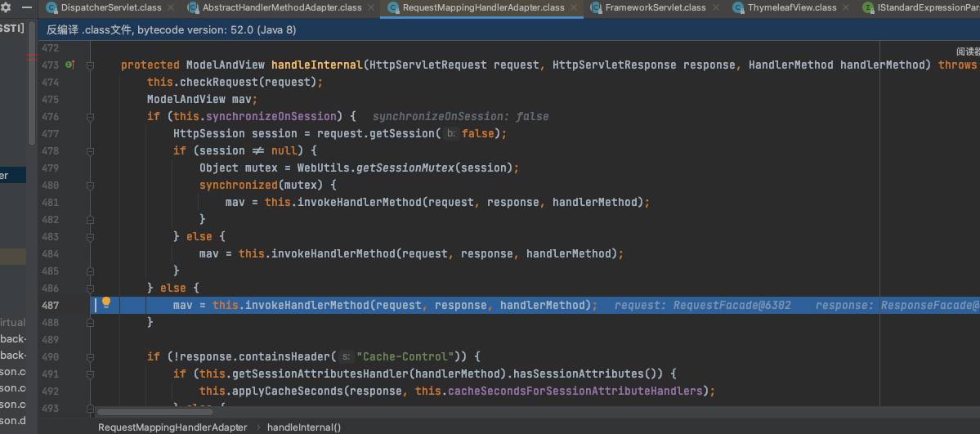Click the AbstractHandlerMethodAdapter.class file icon
The image size is (980, 434).
[x=193, y=8]
